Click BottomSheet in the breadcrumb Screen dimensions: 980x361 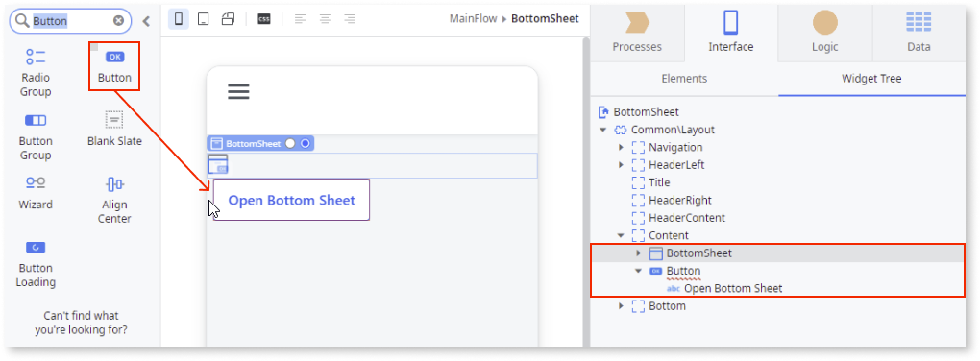[x=545, y=19]
